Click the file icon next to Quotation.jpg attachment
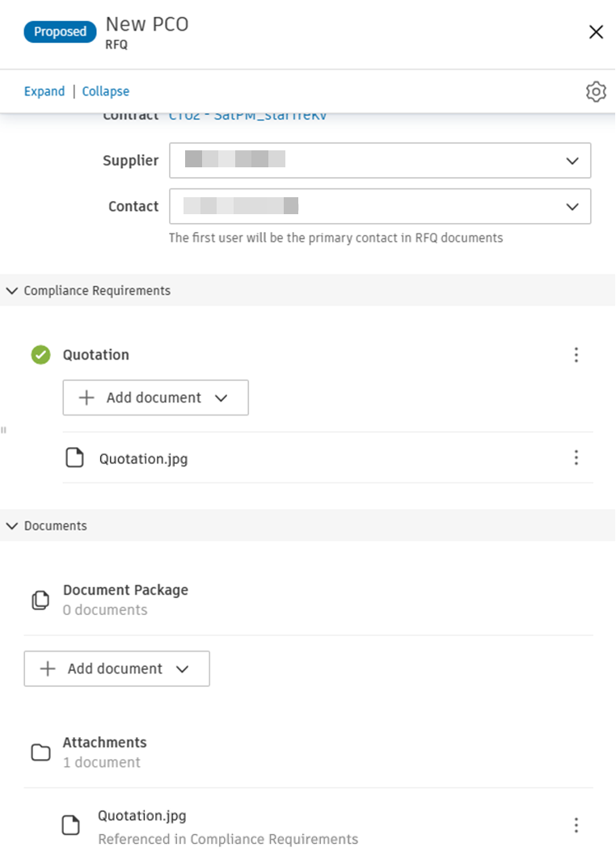 [x=70, y=824]
